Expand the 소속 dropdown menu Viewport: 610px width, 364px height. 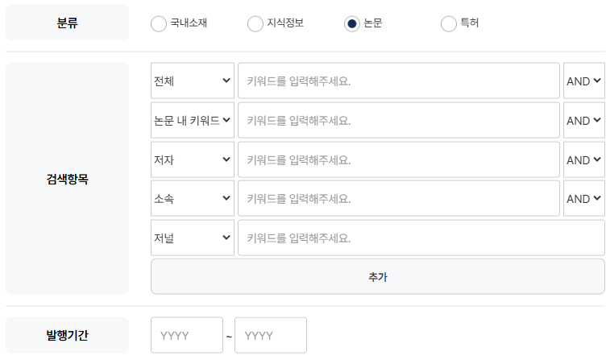(x=193, y=198)
